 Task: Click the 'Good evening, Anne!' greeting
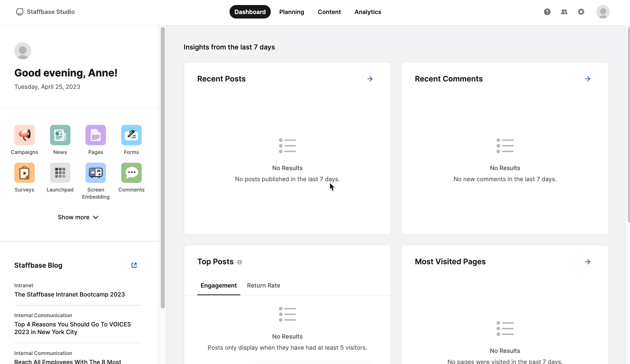point(66,73)
